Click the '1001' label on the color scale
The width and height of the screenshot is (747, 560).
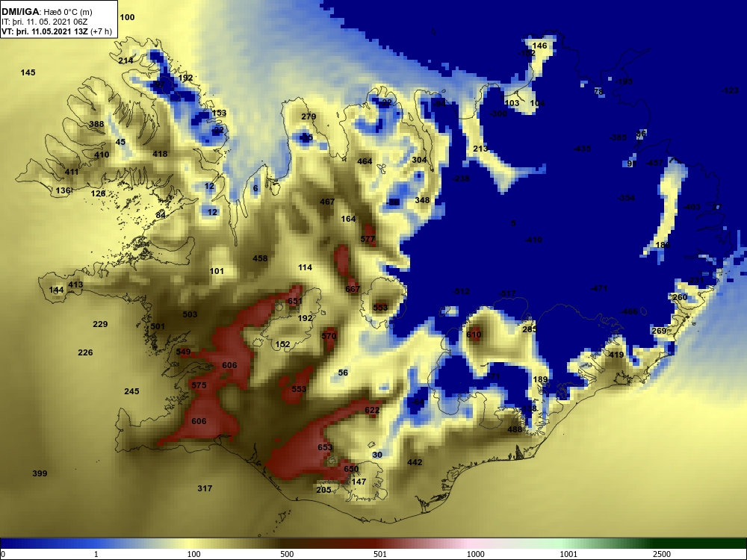(568, 554)
